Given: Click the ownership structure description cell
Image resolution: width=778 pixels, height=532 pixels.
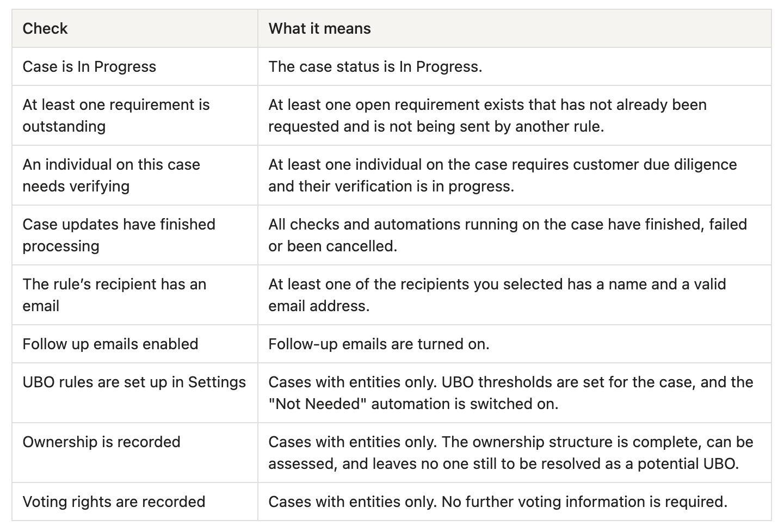Looking at the screenshot, I should 514,453.
